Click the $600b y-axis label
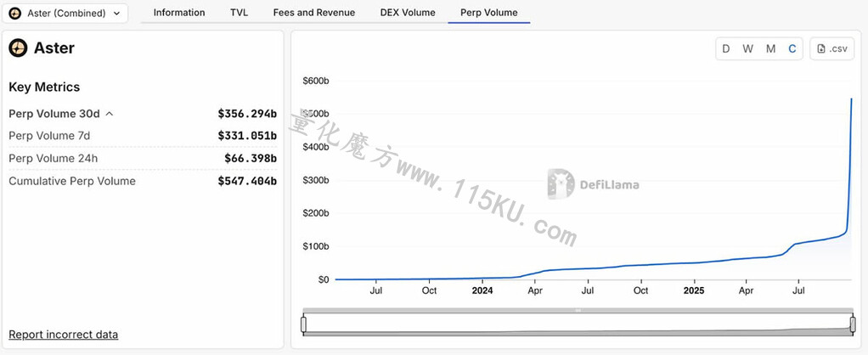Viewport: 868px width, 355px height. click(316, 81)
